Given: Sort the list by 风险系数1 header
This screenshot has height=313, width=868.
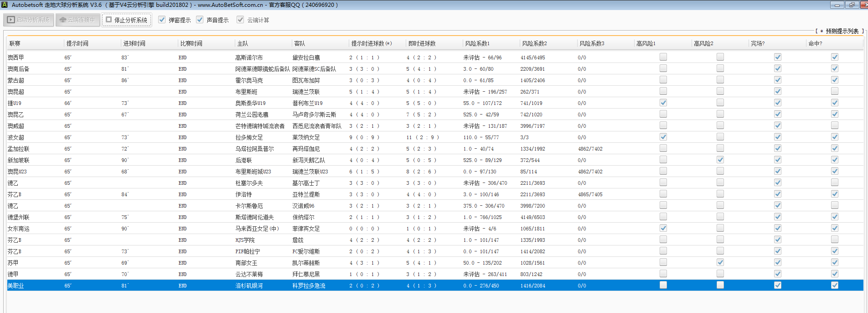Looking at the screenshot, I should (x=477, y=43).
